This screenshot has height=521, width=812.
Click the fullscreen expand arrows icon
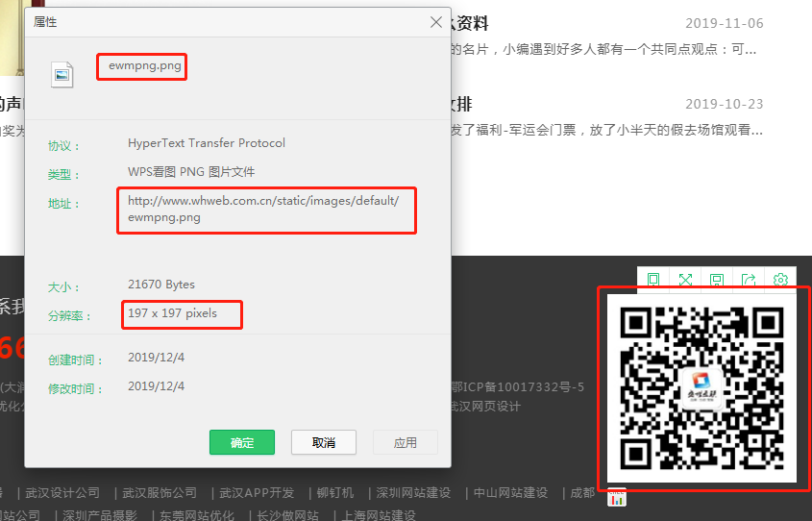coord(685,280)
